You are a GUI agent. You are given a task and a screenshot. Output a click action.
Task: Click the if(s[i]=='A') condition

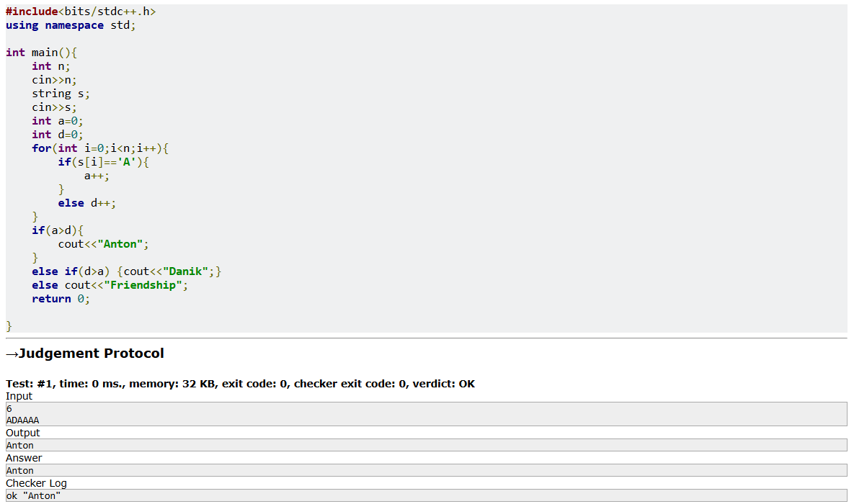pyautogui.click(x=104, y=162)
